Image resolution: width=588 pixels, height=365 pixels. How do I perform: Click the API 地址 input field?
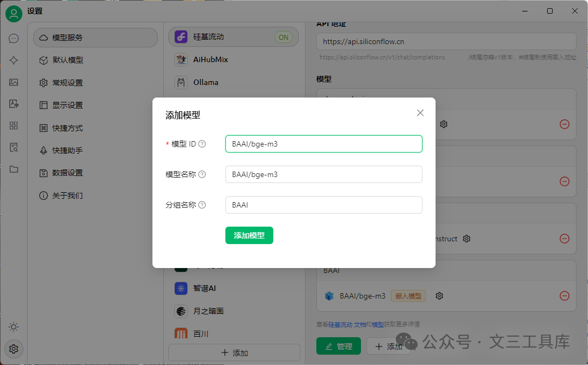pos(446,41)
